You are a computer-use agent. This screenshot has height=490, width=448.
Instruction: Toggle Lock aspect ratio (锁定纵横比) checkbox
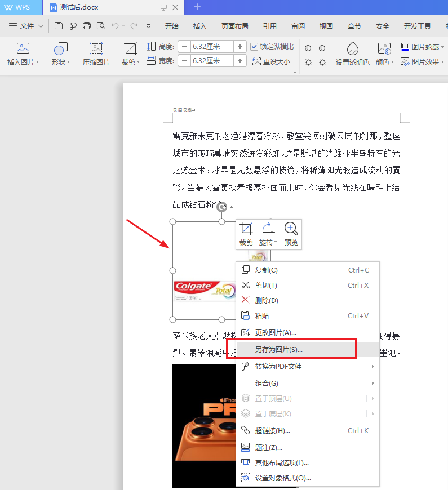click(254, 47)
